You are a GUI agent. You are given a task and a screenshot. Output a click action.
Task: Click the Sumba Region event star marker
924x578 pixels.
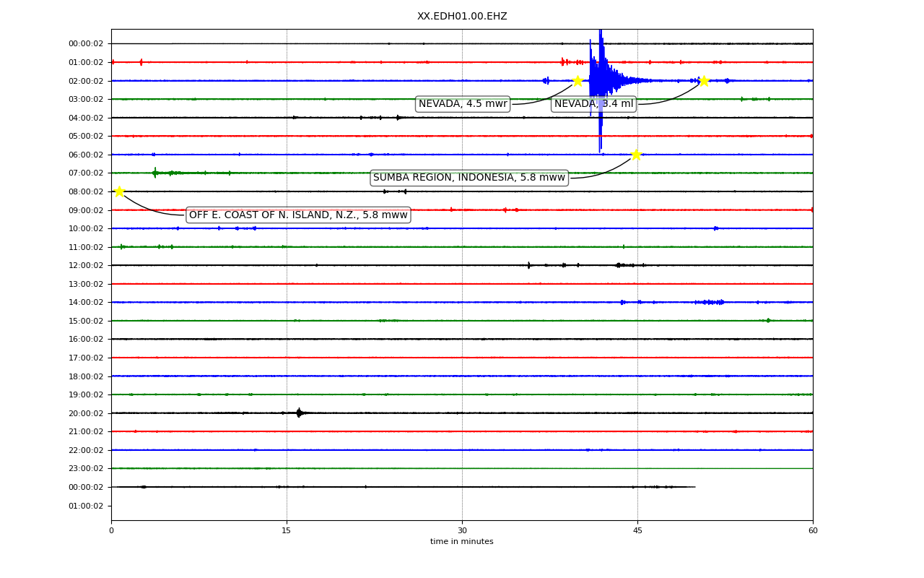[x=635, y=155]
